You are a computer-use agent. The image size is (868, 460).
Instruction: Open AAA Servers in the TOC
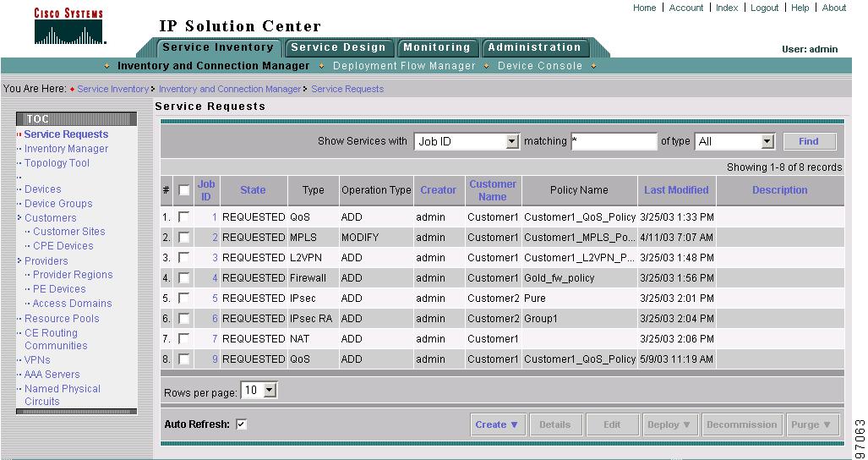click(x=52, y=375)
